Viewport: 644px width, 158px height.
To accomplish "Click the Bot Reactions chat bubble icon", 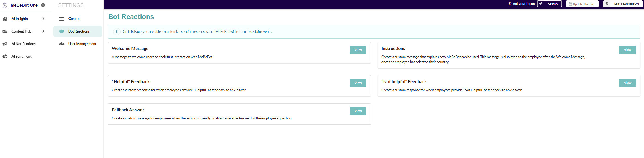I will click(x=62, y=31).
